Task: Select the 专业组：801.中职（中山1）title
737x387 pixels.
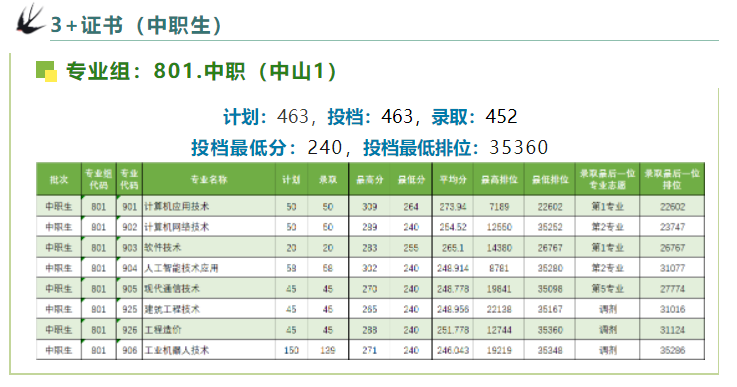Action: tap(202, 71)
